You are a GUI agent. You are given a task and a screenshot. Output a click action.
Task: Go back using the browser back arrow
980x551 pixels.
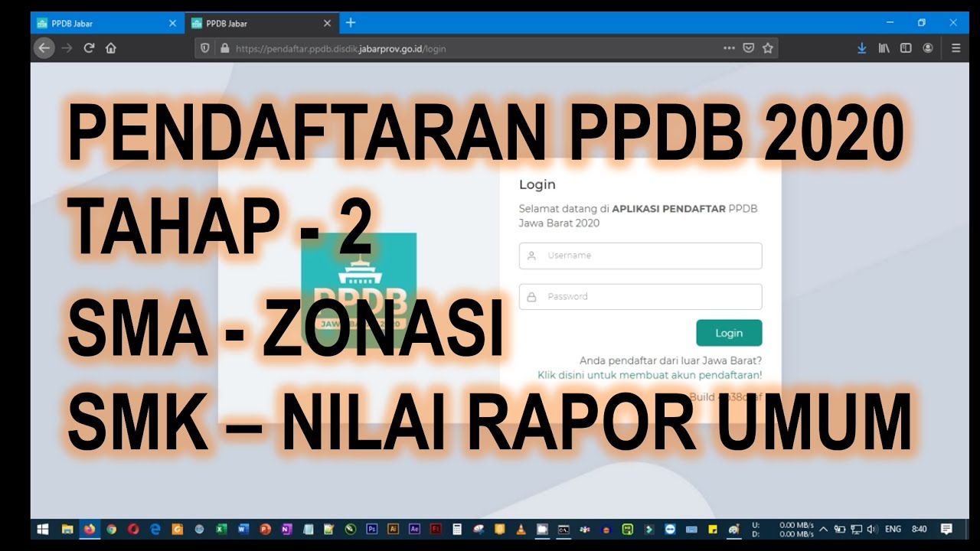pyautogui.click(x=44, y=47)
